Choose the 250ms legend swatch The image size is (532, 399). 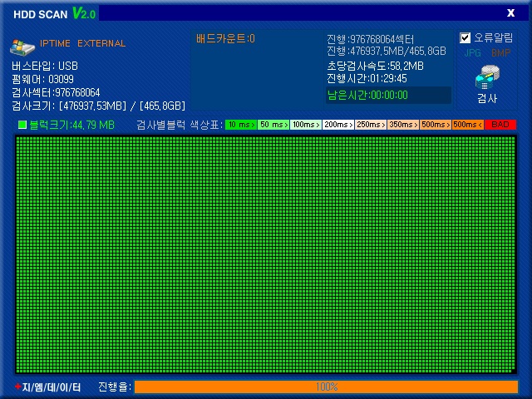pyautogui.click(x=371, y=125)
